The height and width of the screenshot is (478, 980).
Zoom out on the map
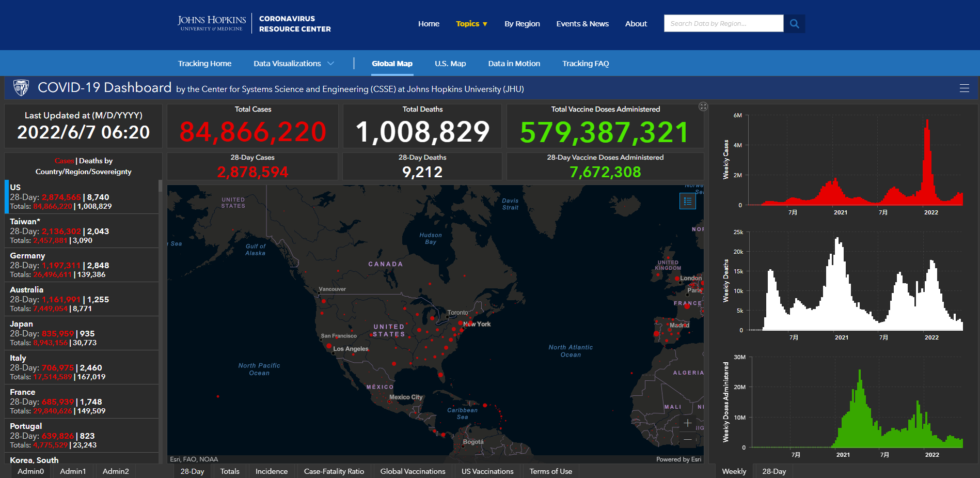pyautogui.click(x=687, y=440)
